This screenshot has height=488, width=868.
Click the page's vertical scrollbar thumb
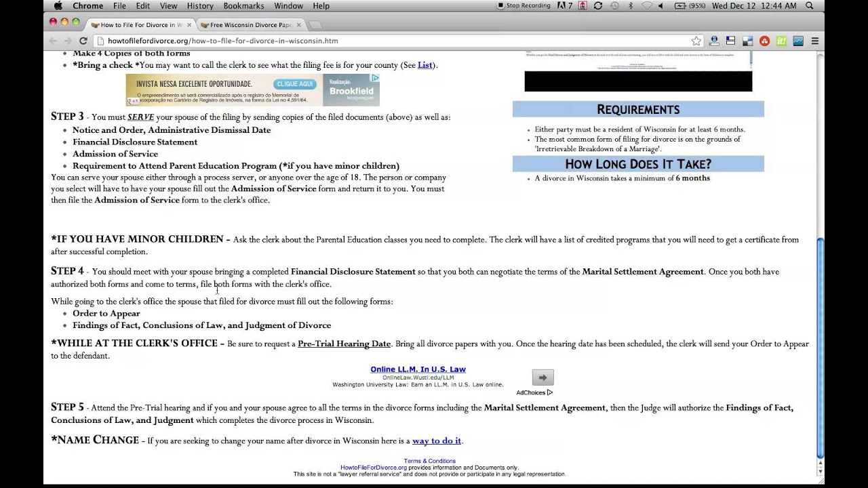click(821, 348)
